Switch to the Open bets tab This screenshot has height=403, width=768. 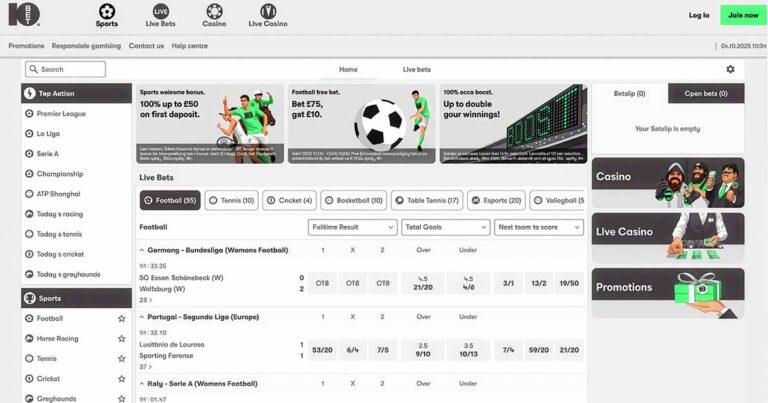click(x=706, y=94)
